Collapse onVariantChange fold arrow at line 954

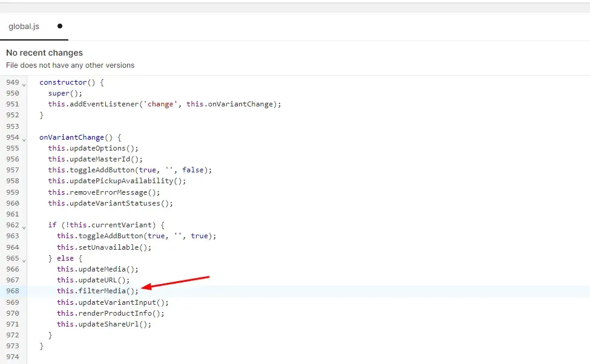(24, 140)
